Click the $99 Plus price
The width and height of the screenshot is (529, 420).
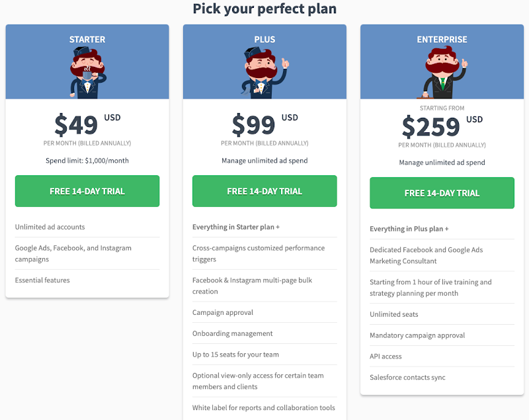pos(255,124)
